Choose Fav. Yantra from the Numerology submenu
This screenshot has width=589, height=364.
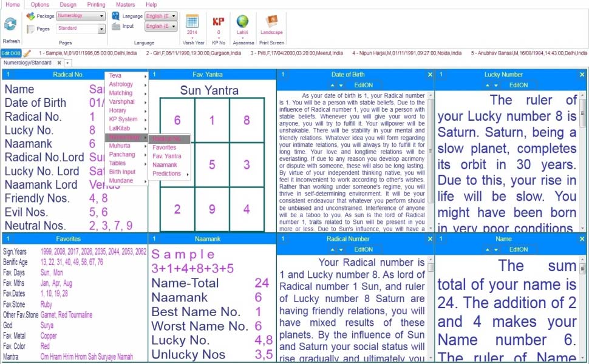point(170,156)
